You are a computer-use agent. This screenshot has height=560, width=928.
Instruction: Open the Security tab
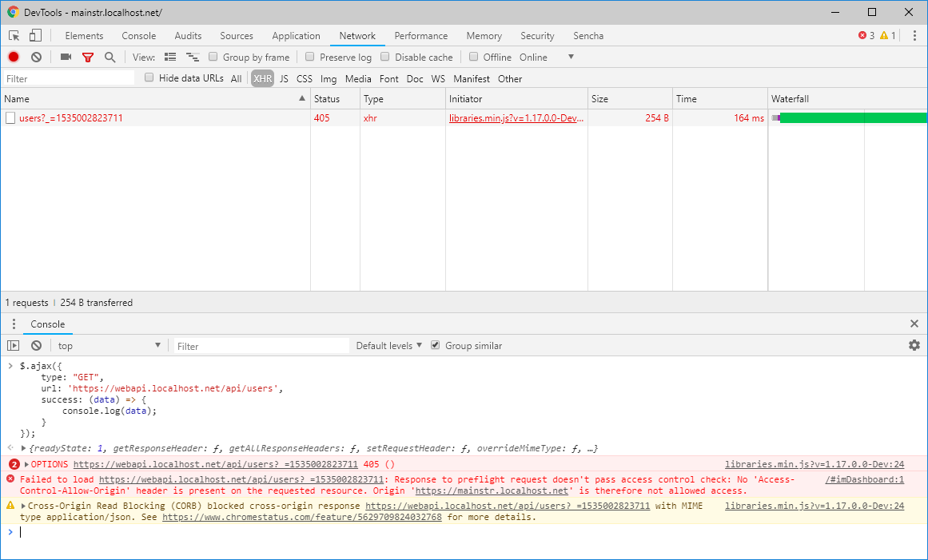click(537, 35)
